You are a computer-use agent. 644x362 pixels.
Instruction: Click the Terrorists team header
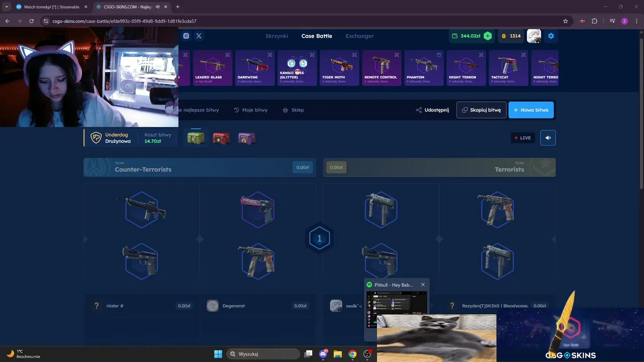click(x=439, y=167)
